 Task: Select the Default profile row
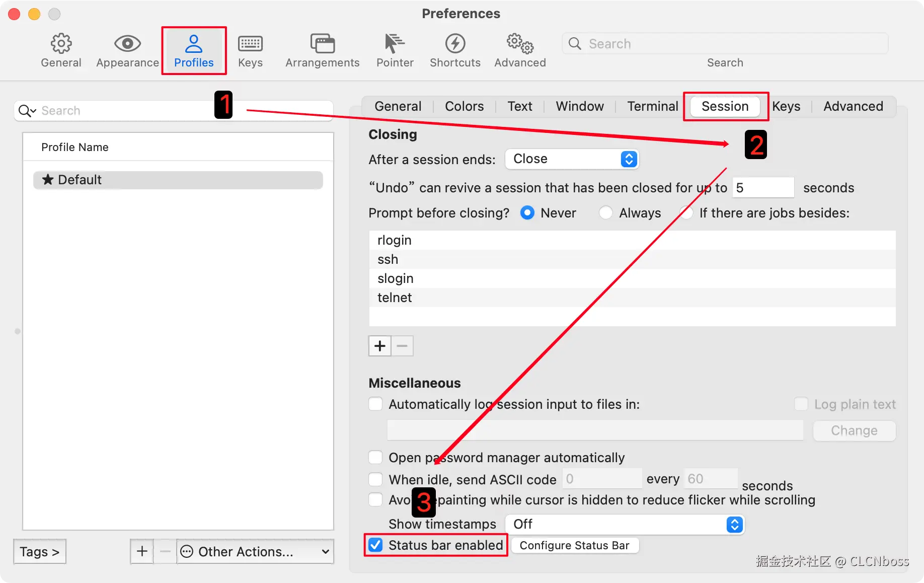[178, 180]
